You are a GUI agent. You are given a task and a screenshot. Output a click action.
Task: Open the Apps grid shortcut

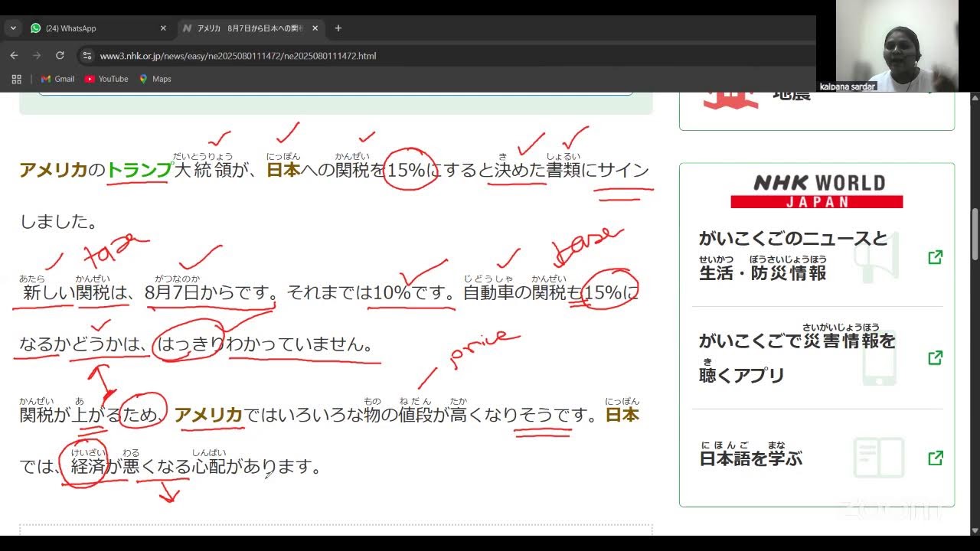(x=17, y=79)
